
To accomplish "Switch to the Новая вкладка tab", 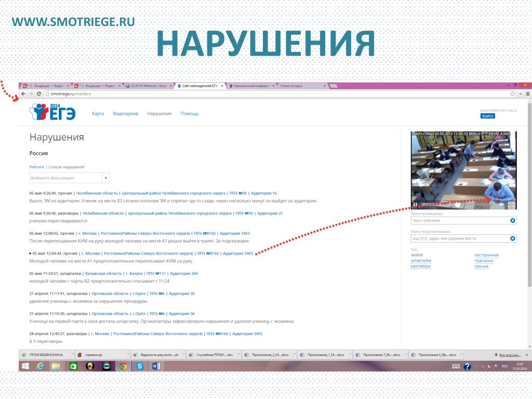I will click(303, 86).
